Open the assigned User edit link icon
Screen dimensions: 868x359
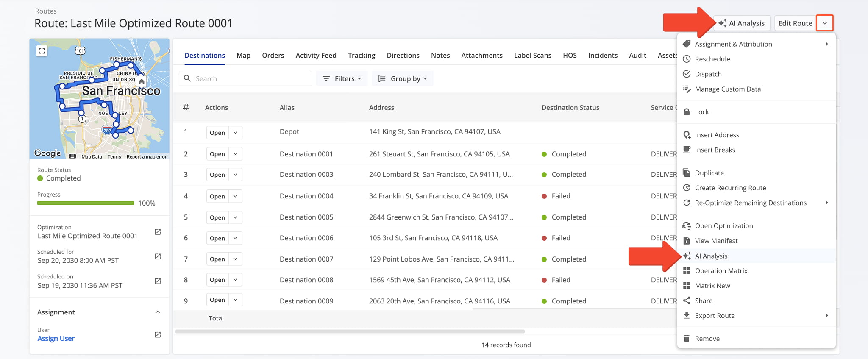[x=158, y=334]
